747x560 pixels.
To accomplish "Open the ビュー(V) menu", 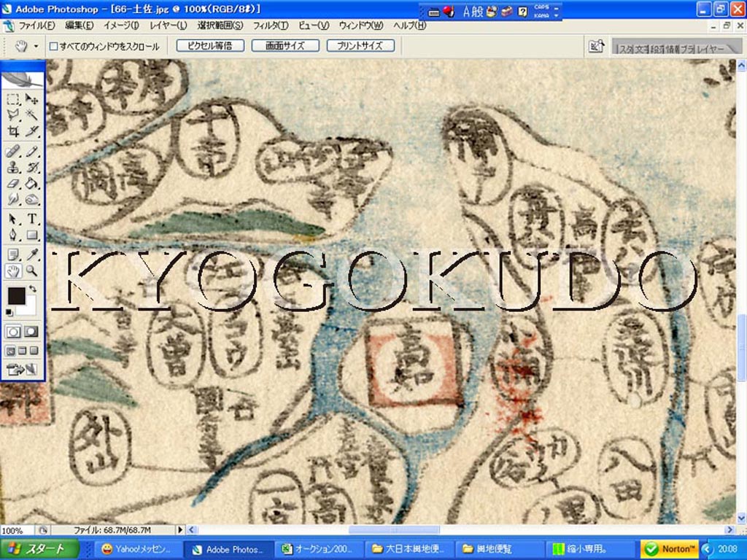I will pyautogui.click(x=314, y=26).
